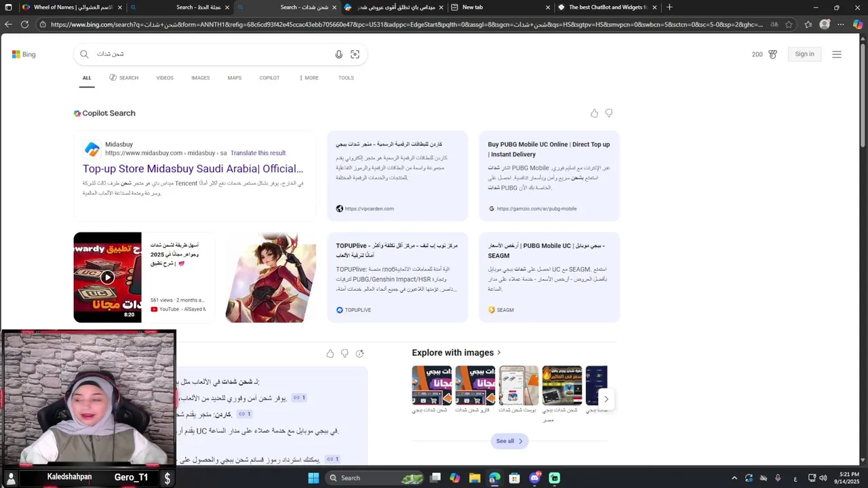Switch to New tab browser tab
The height and width of the screenshot is (488, 868).
[500, 7]
